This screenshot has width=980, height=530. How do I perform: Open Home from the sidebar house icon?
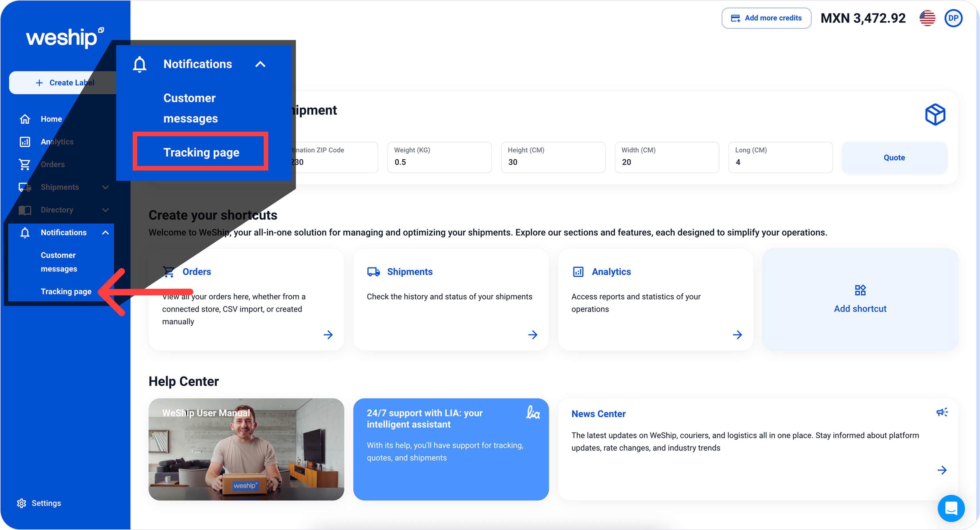pyautogui.click(x=25, y=119)
